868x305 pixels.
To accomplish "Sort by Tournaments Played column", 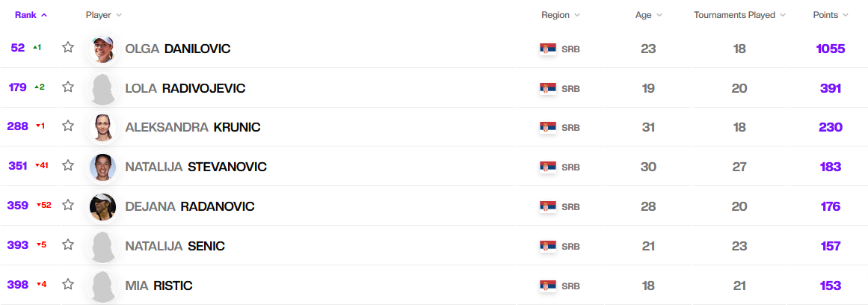I will click(x=739, y=15).
